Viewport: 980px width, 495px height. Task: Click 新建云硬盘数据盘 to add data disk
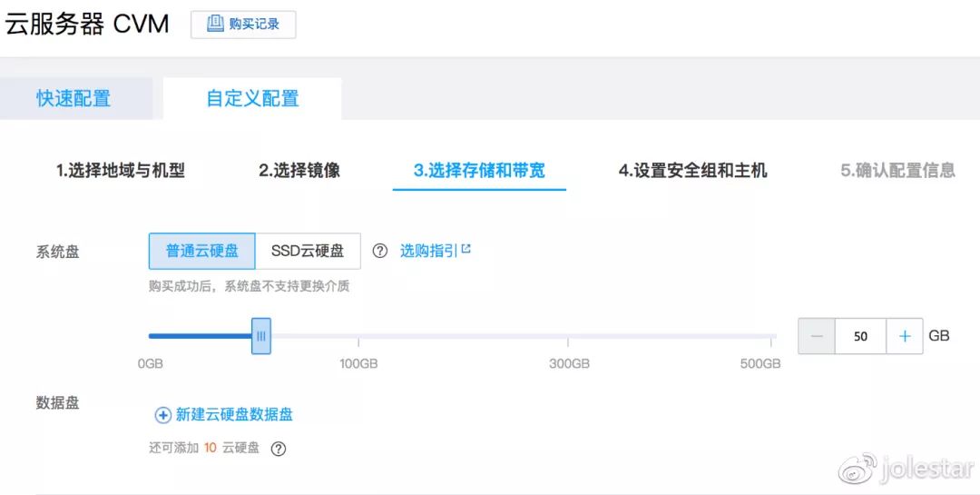pyautogui.click(x=224, y=414)
